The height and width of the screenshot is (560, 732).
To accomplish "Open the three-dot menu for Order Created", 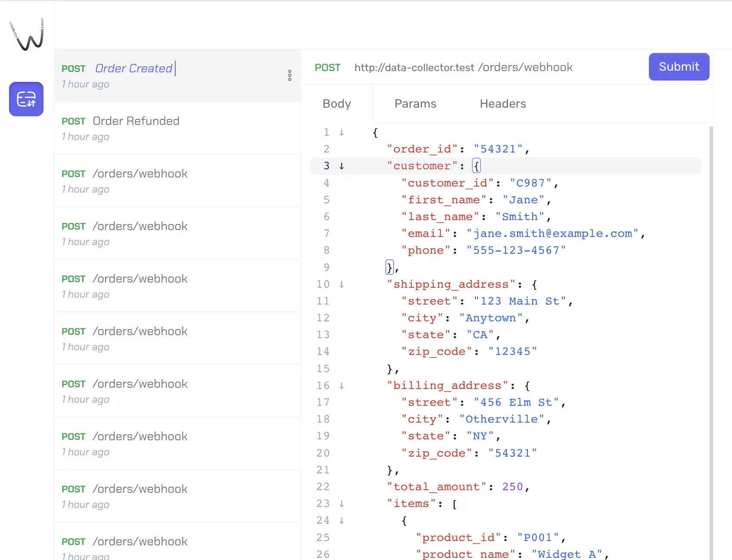I will pos(290,76).
